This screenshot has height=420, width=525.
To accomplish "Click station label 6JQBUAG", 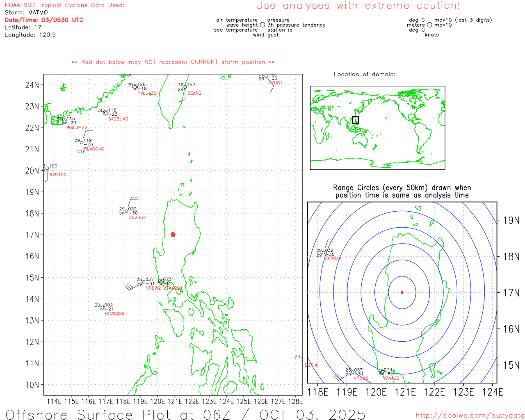I will point(118,119).
